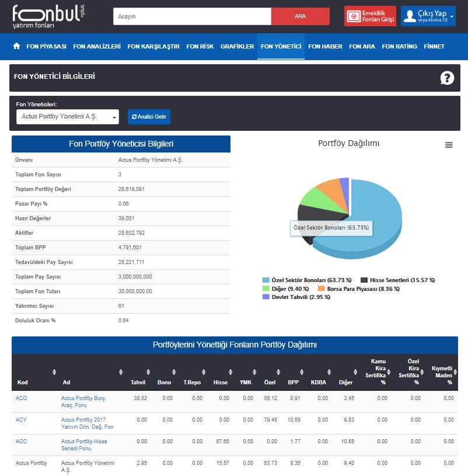Select the ACC Hisse value 87.65
Viewport: 468px width, 476px height.
pos(223,441)
